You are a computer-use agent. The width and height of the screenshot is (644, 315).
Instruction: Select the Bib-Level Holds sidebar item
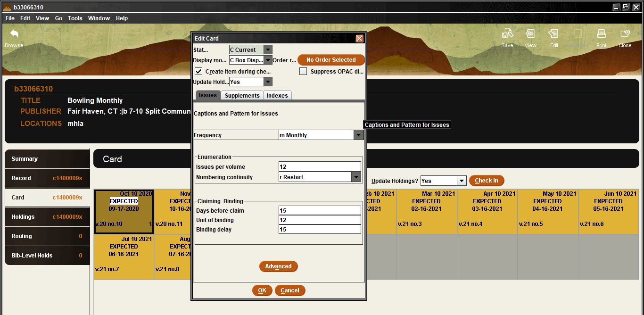47,256
